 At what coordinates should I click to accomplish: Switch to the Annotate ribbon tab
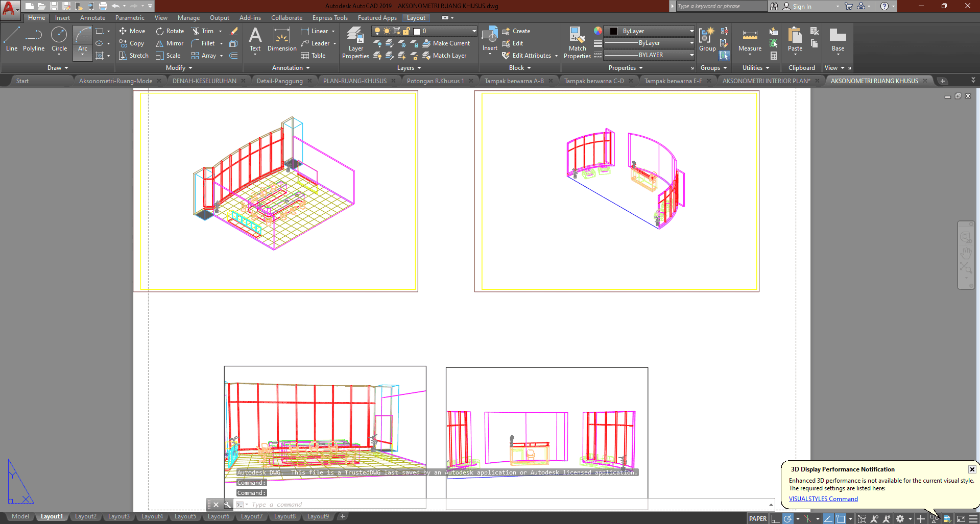tap(92, 18)
